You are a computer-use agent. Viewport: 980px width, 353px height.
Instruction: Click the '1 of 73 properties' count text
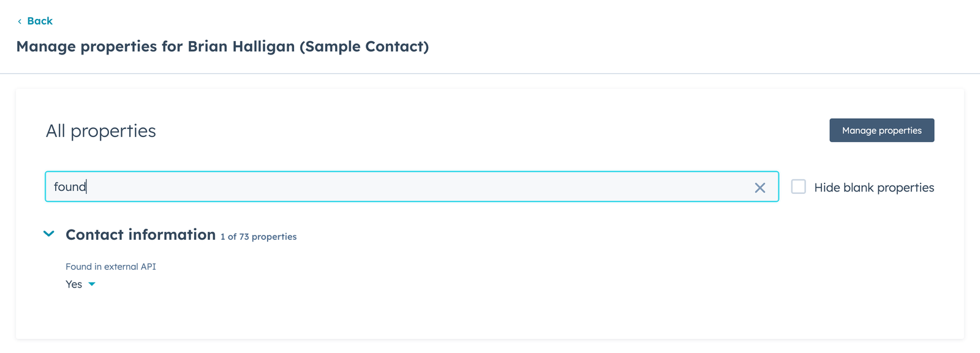coord(258,236)
